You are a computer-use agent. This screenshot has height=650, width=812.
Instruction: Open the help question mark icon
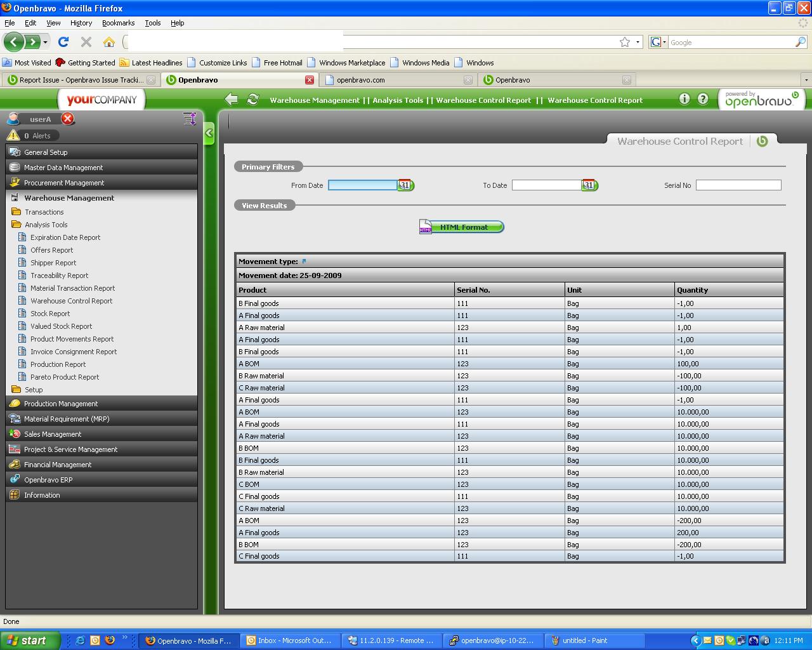pyautogui.click(x=703, y=99)
